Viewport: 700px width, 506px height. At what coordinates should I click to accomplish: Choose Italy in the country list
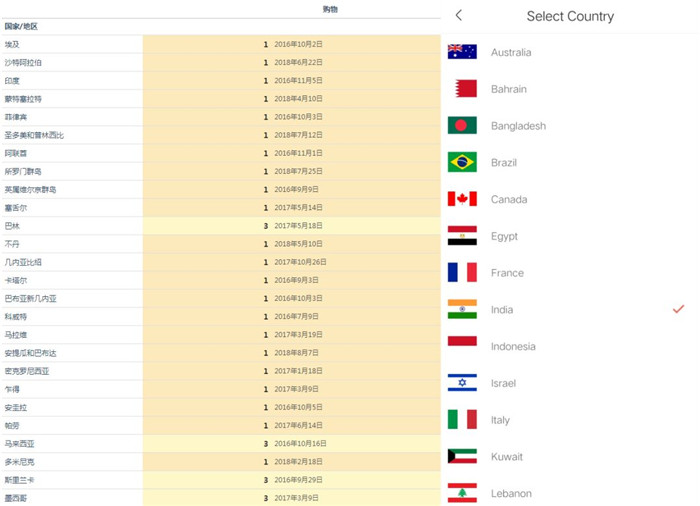(500, 420)
